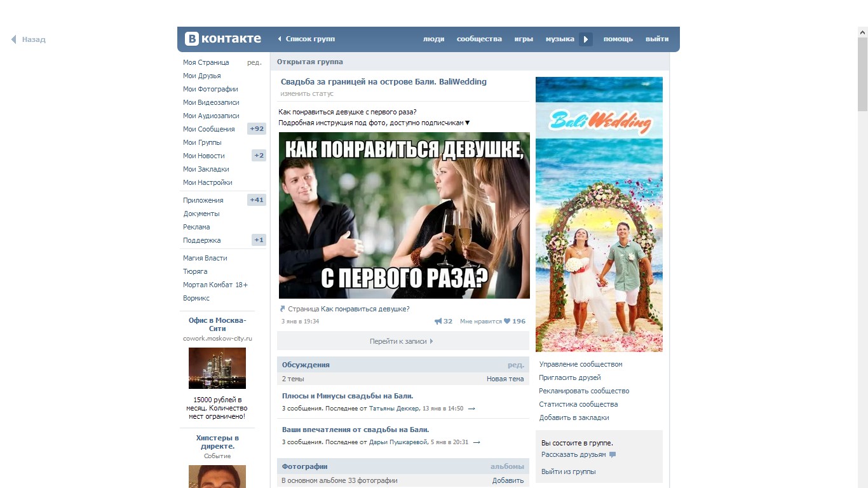Open помощь in the top navigation

[618, 39]
